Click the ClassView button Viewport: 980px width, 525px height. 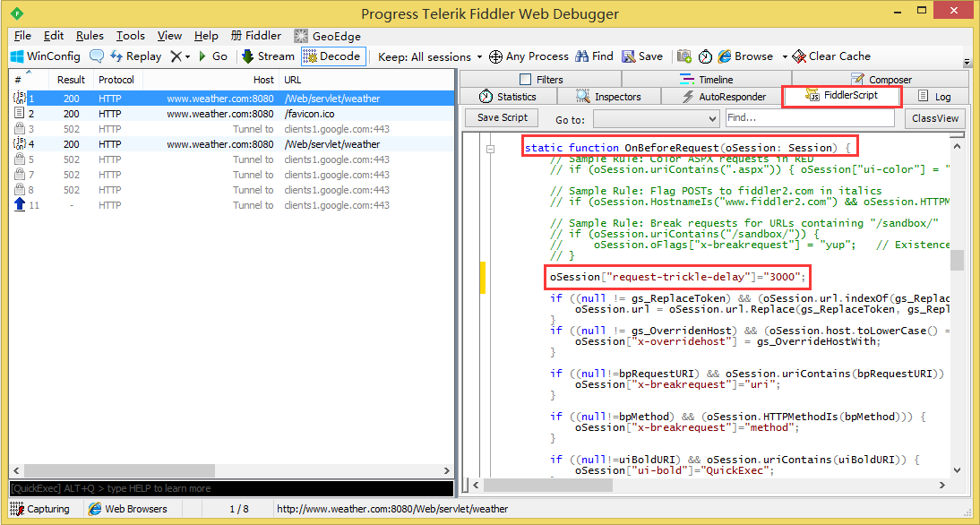[935, 118]
